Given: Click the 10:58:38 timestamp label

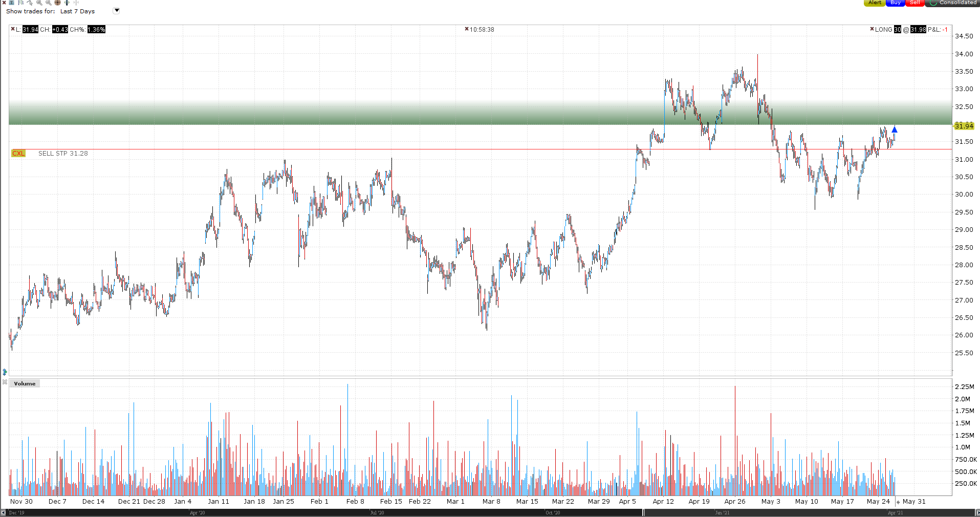Looking at the screenshot, I should [x=482, y=30].
